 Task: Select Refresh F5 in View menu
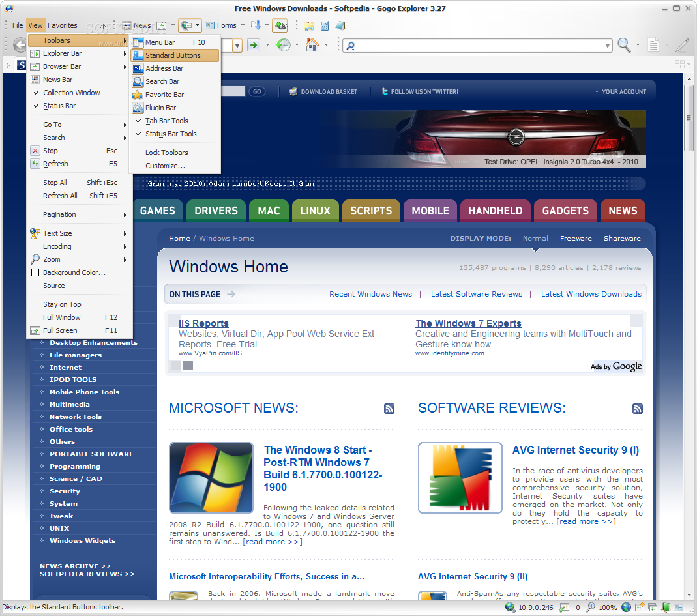click(x=79, y=164)
